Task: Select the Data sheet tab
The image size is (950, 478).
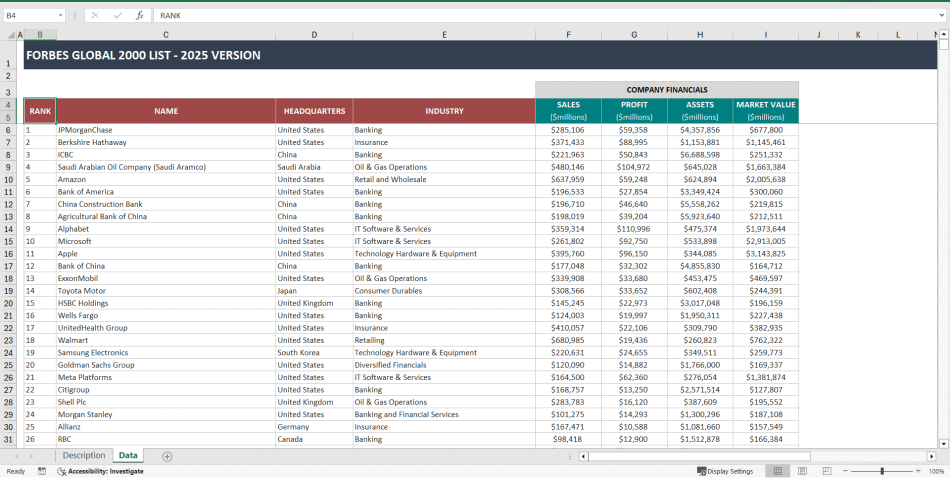Action: [128, 456]
